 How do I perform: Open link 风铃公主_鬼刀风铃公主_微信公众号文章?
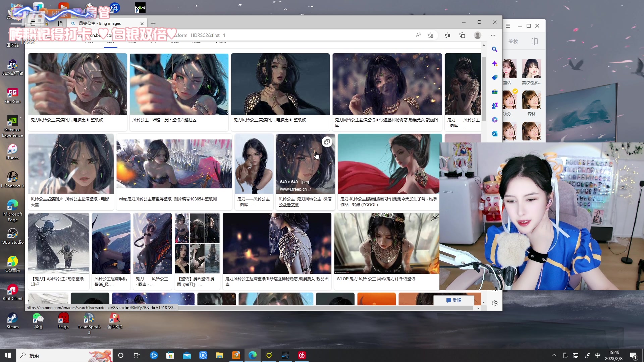pos(305,202)
